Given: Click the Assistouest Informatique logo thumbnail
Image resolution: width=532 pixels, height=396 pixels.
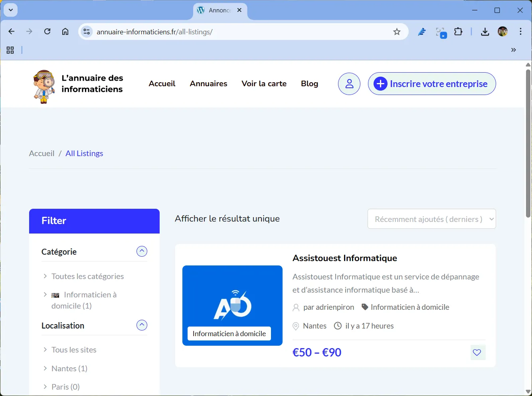Looking at the screenshot, I should (x=232, y=305).
